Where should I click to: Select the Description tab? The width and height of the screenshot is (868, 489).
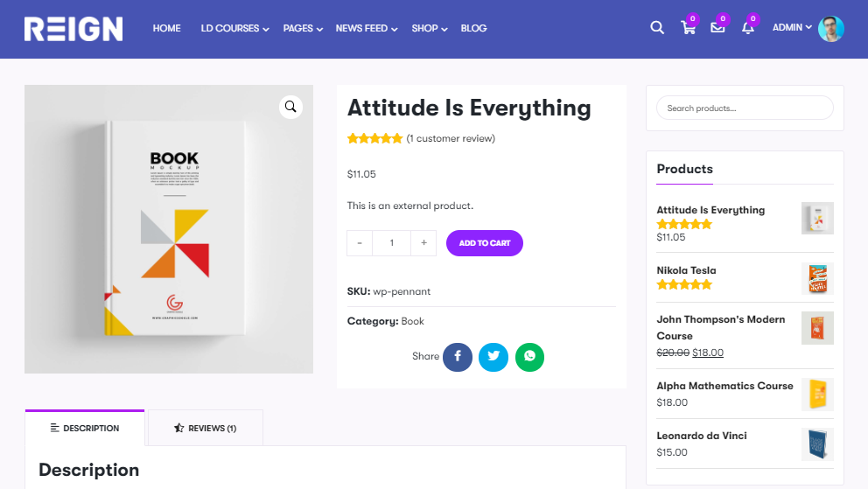click(85, 428)
